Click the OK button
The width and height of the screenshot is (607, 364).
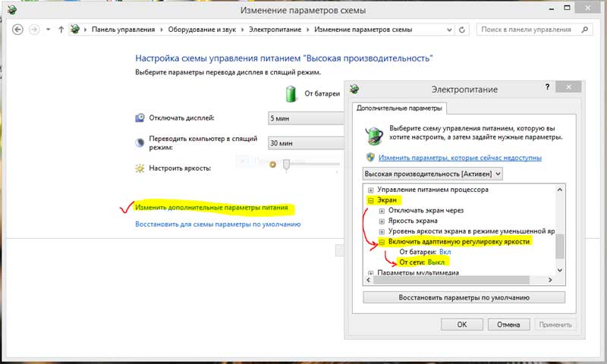coord(462,325)
